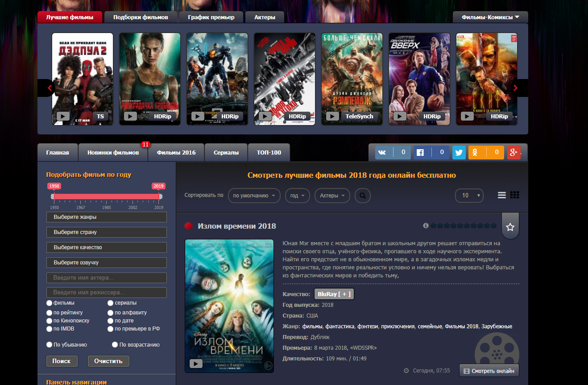The width and height of the screenshot is (588, 385).
Task: Switch to grid view layout
Action: [515, 195]
